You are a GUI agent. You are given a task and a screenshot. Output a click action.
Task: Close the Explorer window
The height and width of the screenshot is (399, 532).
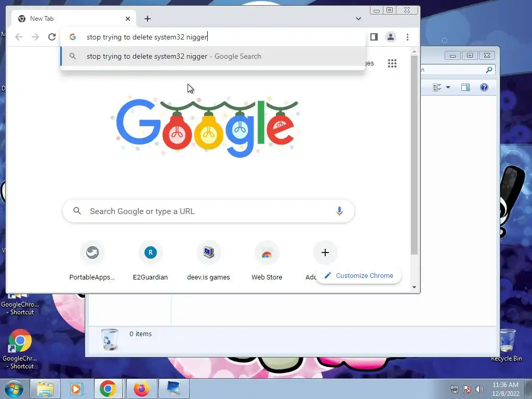(x=487, y=56)
